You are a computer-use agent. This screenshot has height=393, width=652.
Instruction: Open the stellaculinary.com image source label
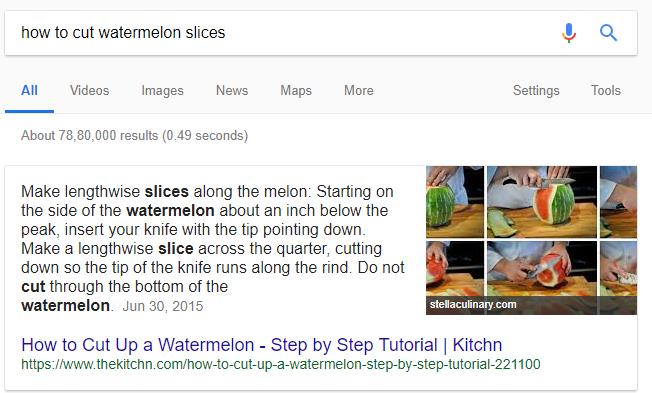coord(473,304)
